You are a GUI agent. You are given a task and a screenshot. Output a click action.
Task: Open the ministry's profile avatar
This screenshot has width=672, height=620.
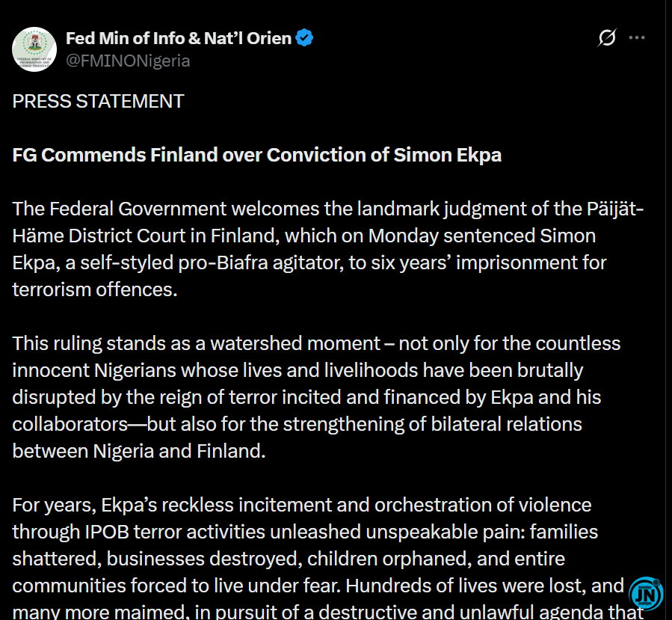34,49
